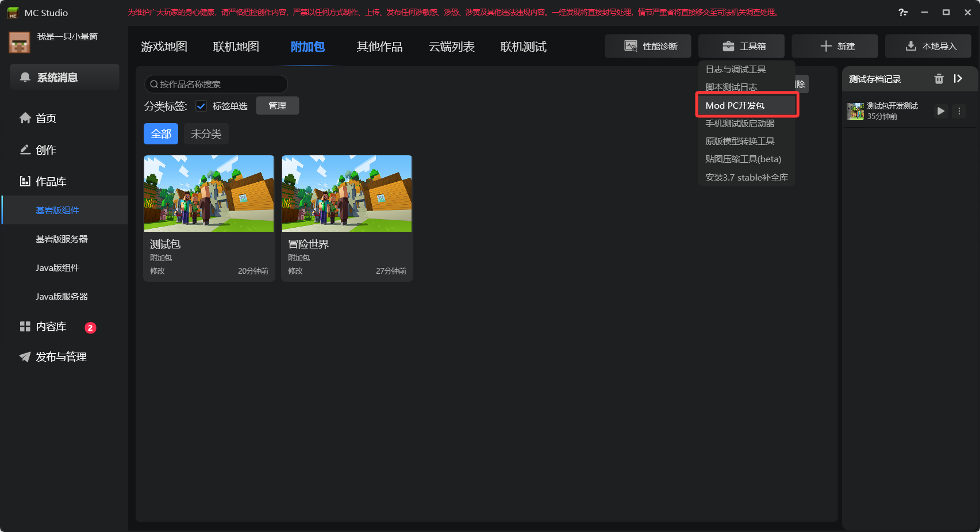Click the trash icon in 测试存档记录 panel

tap(939, 79)
